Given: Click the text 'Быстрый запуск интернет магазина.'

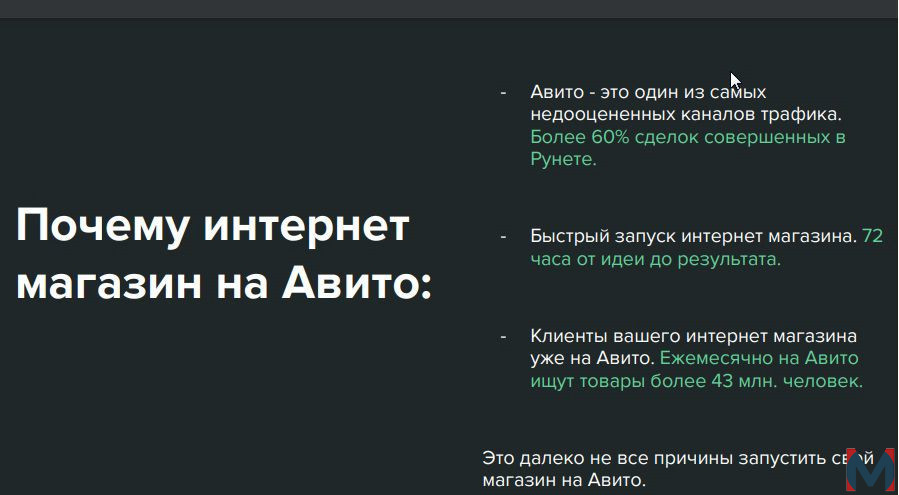Looking at the screenshot, I should click(x=693, y=236).
